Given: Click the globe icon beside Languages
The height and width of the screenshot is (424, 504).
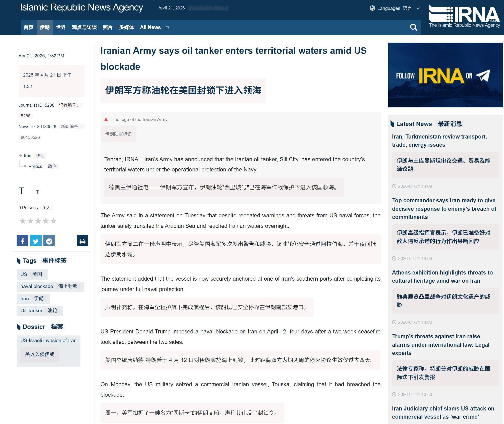Looking at the screenshot, I should pos(372,8).
